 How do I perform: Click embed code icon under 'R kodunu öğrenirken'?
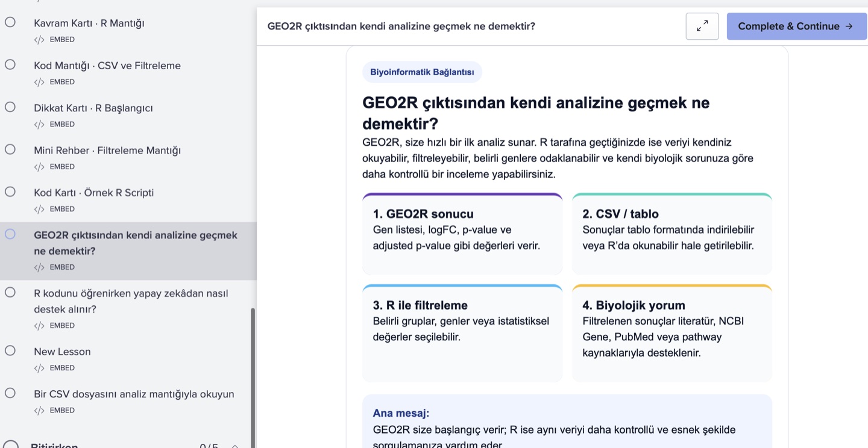click(x=39, y=326)
